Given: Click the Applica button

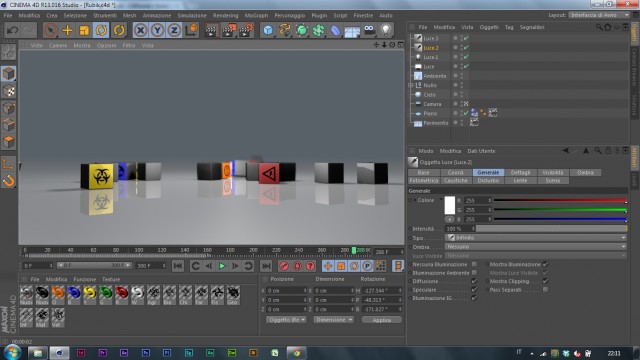Looking at the screenshot, I should 382,320.
